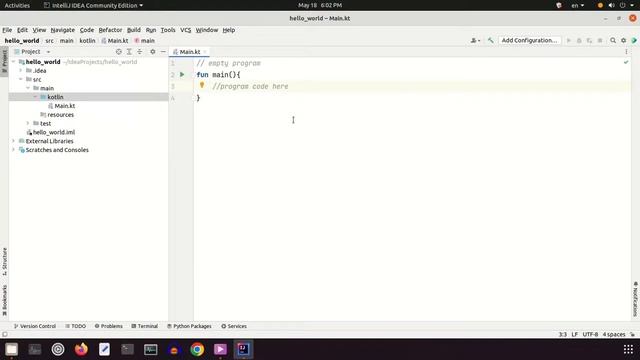Open the VCS menu
640x360 pixels.
(x=185, y=30)
